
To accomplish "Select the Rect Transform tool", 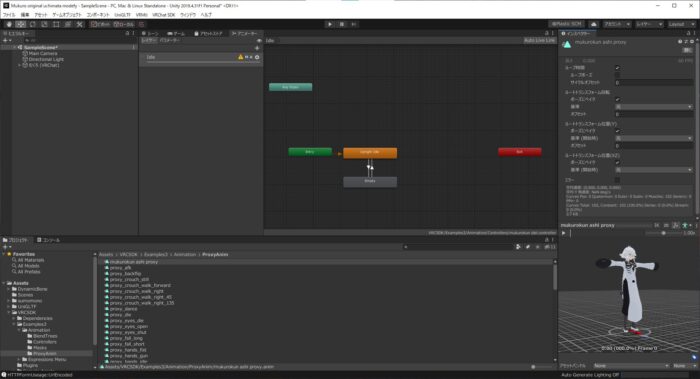I will point(56,24).
